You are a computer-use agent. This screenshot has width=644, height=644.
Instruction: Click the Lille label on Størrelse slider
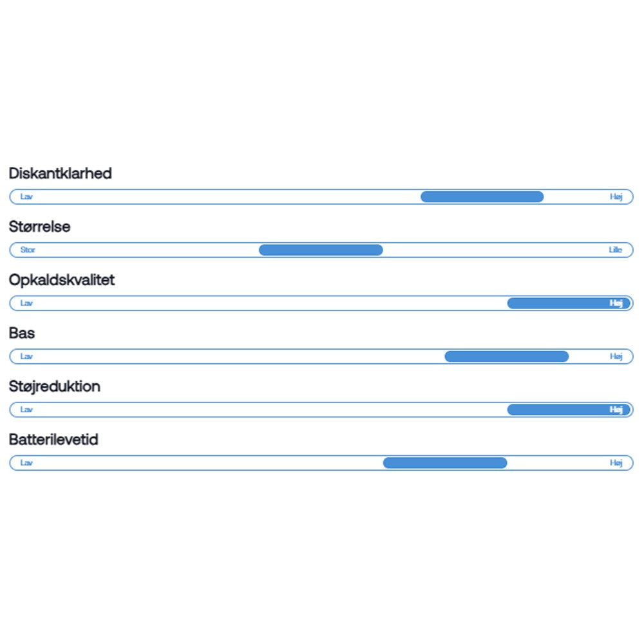(x=616, y=250)
